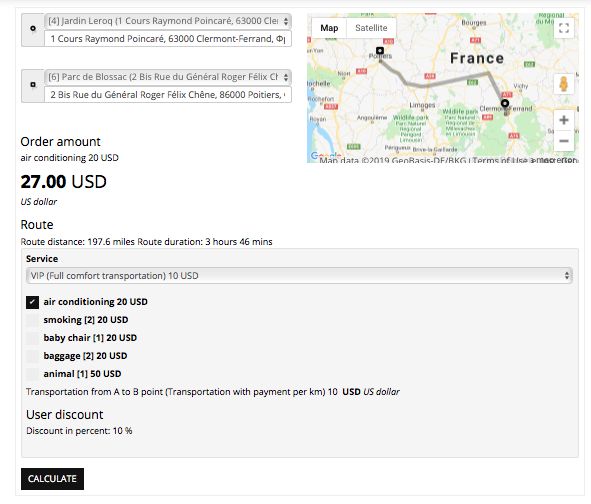Check the baby chair option

tap(32, 338)
